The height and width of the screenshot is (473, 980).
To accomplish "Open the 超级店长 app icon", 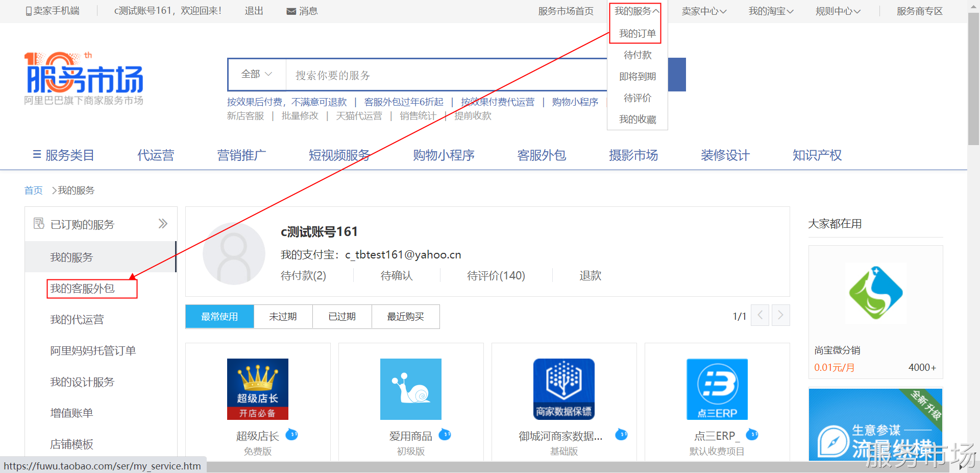I will 258,389.
